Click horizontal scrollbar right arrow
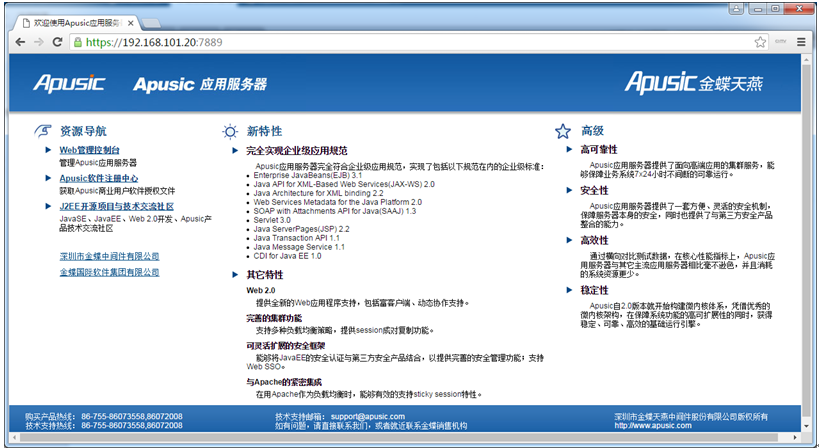 [x=795, y=437]
